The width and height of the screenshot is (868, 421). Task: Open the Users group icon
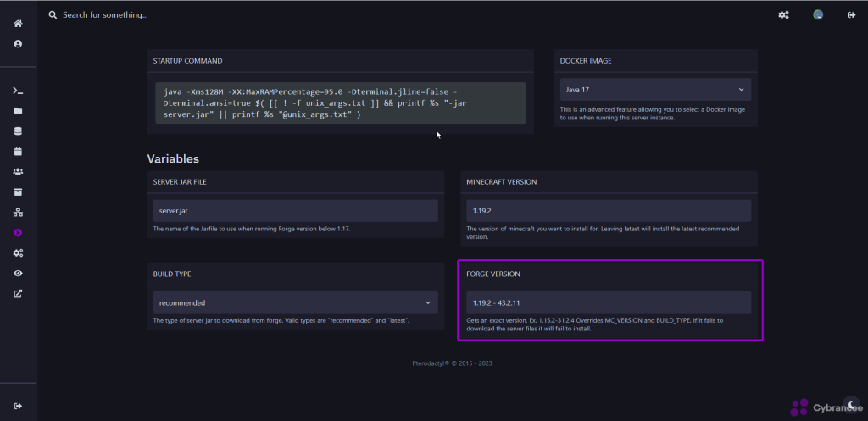pos(18,171)
